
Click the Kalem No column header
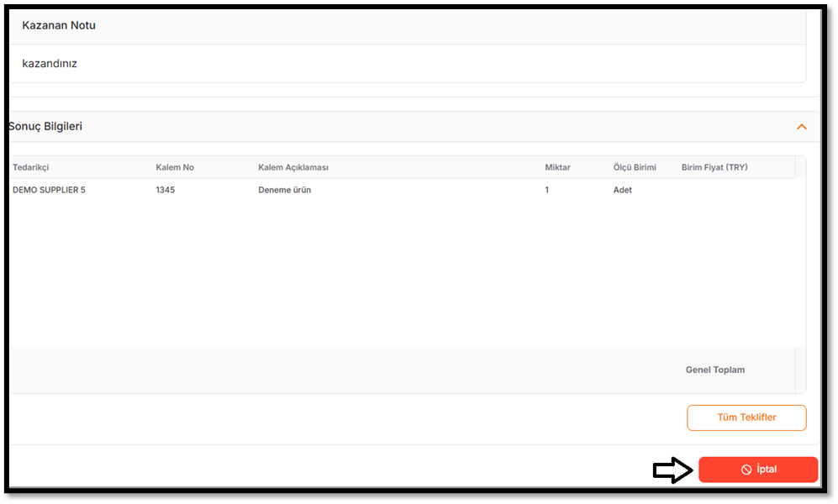(x=175, y=167)
